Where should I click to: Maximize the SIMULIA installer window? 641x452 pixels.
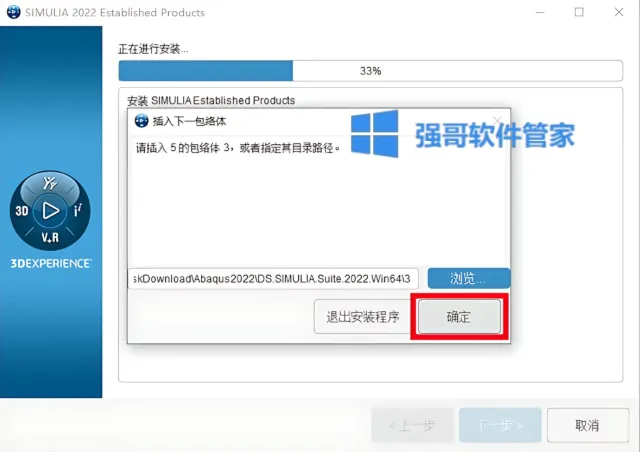tap(579, 12)
